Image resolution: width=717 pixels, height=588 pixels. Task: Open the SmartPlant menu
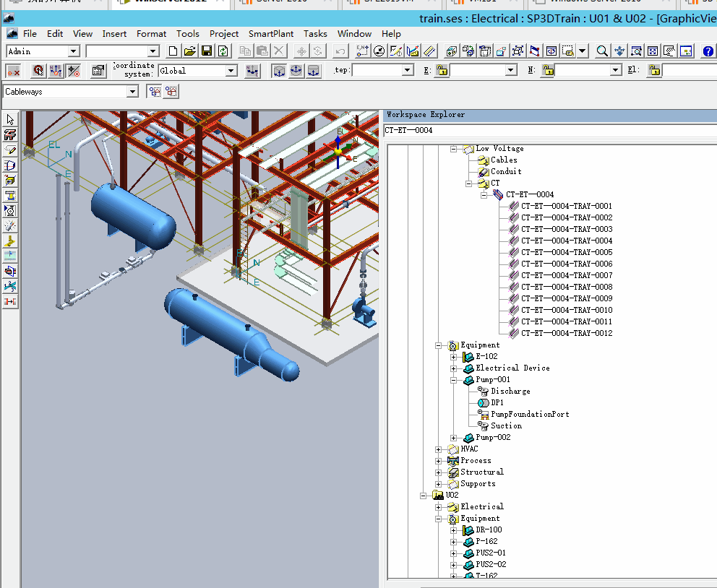[x=271, y=34]
